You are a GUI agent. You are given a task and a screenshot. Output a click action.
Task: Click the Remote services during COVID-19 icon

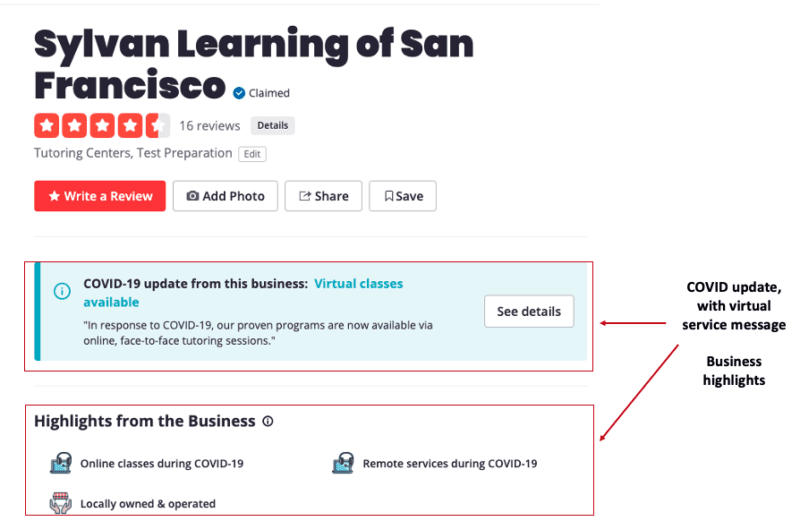[344, 463]
